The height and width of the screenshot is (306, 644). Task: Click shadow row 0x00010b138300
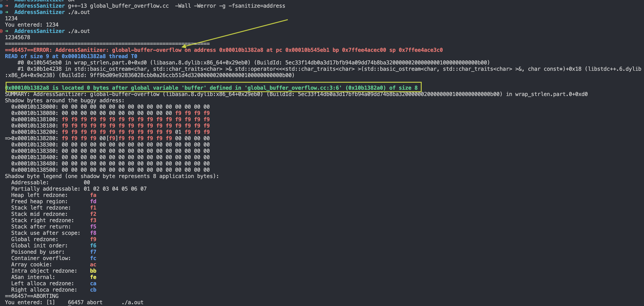pos(110,145)
